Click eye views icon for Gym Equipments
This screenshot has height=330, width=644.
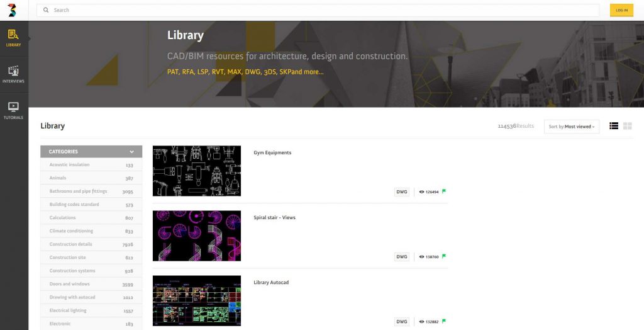click(x=421, y=191)
